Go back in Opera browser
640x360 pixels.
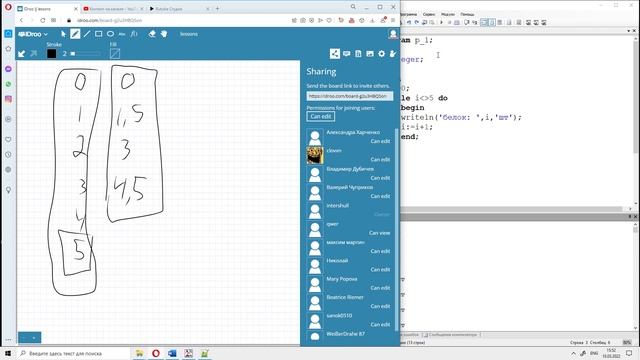pyautogui.click(x=21, y=20)
